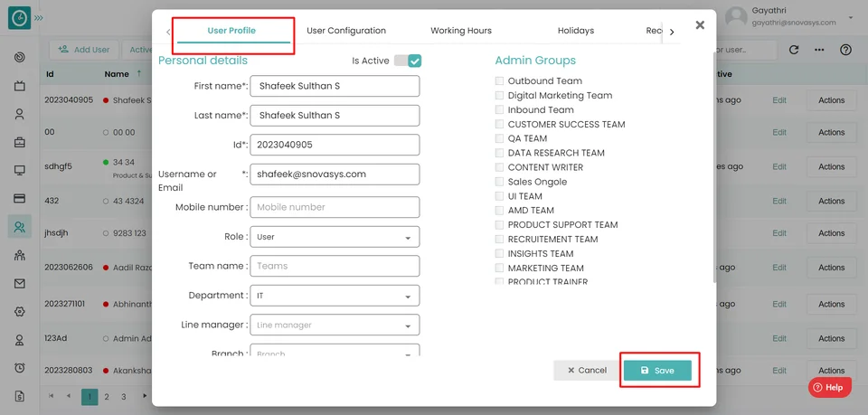Click the left arrow to scroll tabs
This screenshot has height=415, width=868.
pos(168,32)
